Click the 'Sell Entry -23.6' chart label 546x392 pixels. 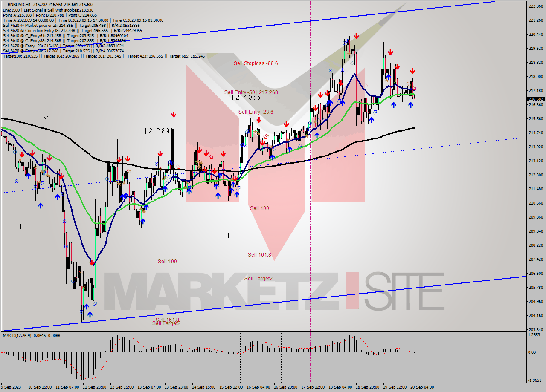(x=256, y=112)
